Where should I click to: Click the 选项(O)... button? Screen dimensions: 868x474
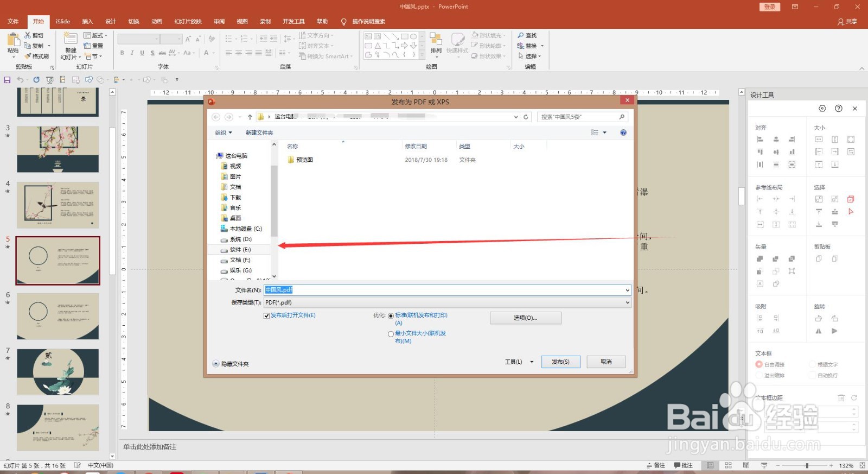[525, 318]
